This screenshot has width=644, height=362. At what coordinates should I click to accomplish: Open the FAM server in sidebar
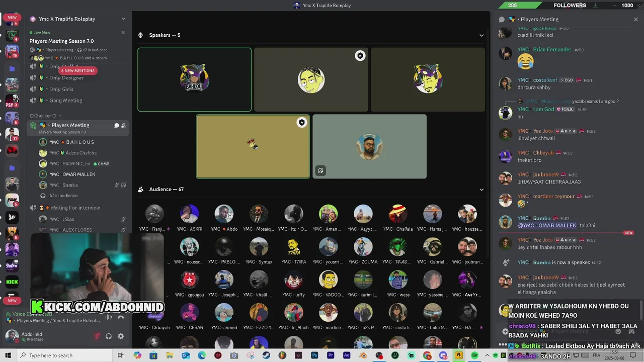[x=12, y=200]
